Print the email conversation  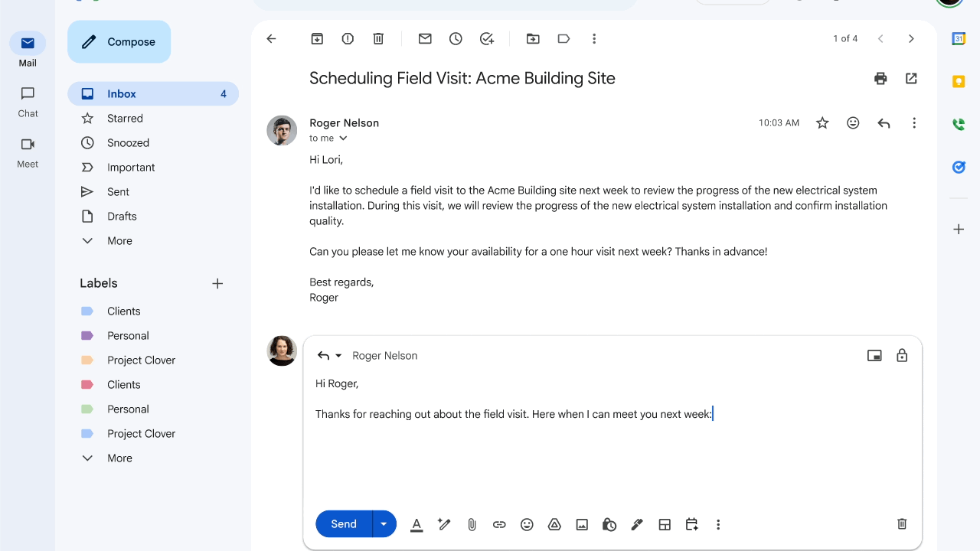click(x=880, y=78)
